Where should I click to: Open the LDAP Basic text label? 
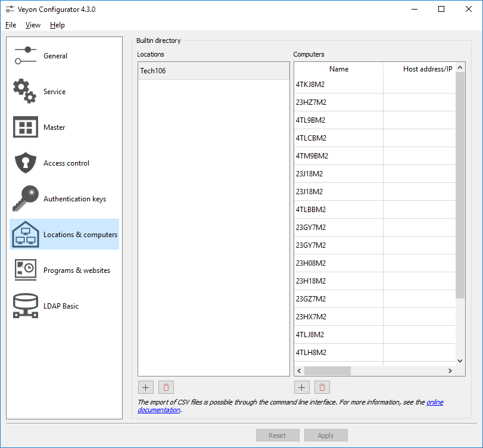(x=61, y=306)
